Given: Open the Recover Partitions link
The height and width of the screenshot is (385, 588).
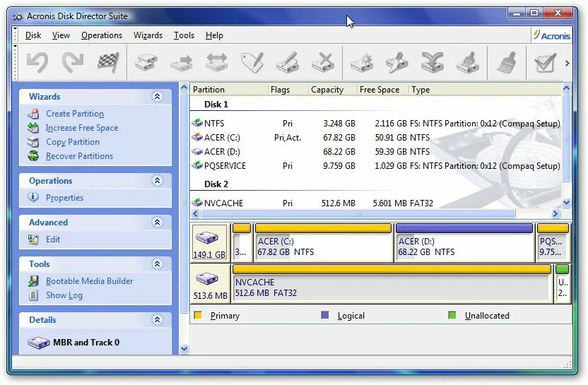Looking at the screenshot, I should click(79, 156).
